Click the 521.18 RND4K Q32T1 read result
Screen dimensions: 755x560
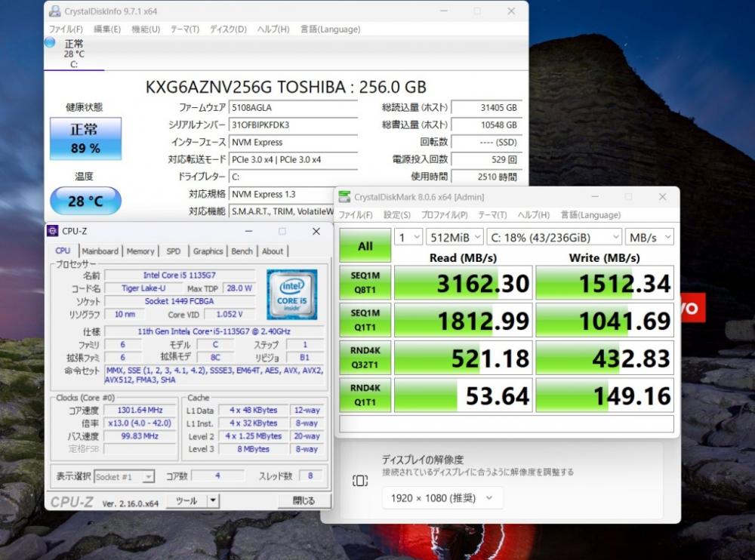click(x=464, y=357)
